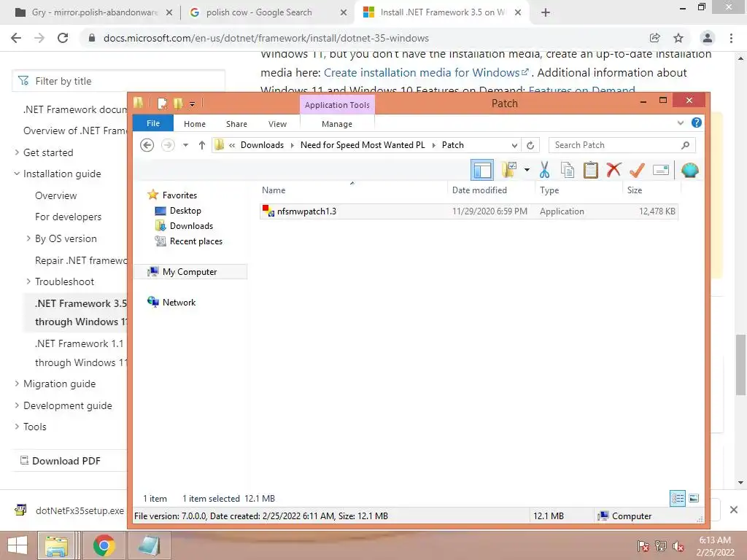Open recent locations dropdown in Explorer
Image resolution: width=747 pixels, height=560 pixels.
coord(185,145)
